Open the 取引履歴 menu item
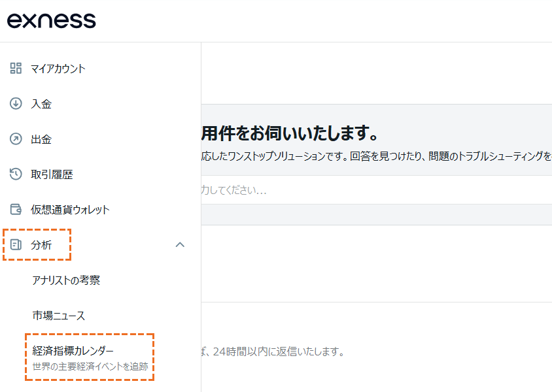The height and width of the screenshot is (392, 552). click(x=52, y=174)
